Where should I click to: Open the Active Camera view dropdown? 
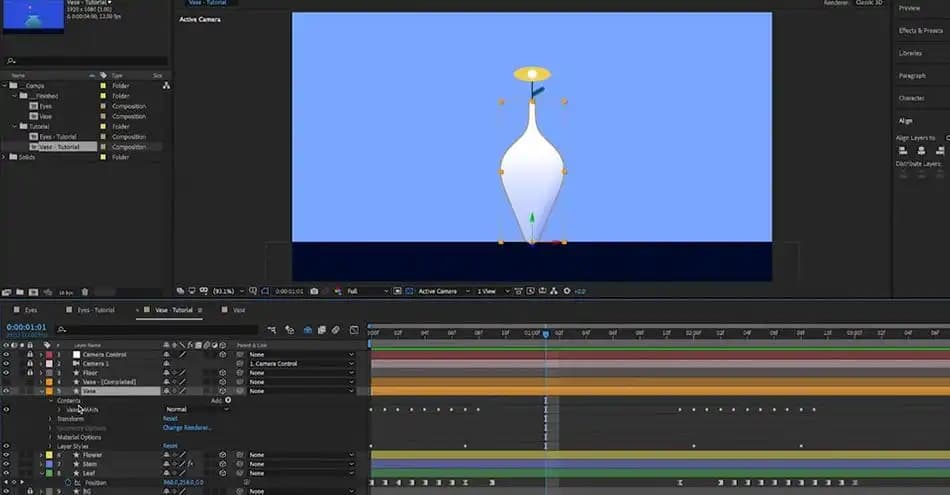tap(443, 291)
